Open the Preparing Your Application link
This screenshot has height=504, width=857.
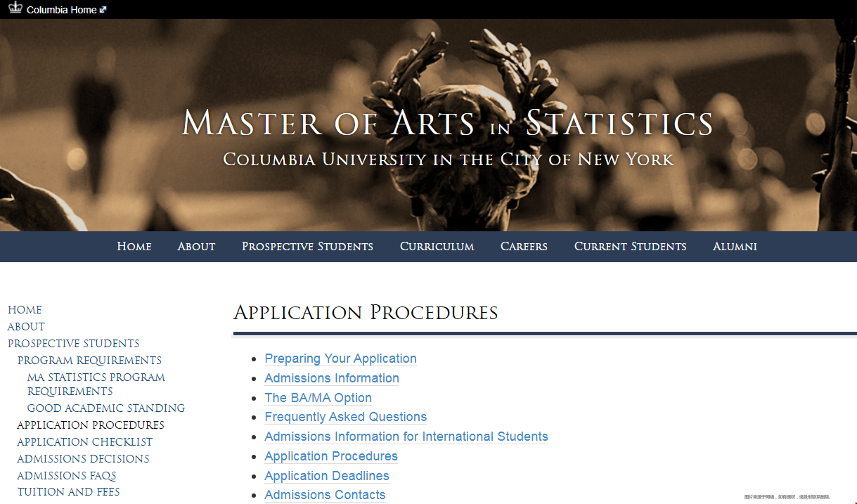pos(340,358)
